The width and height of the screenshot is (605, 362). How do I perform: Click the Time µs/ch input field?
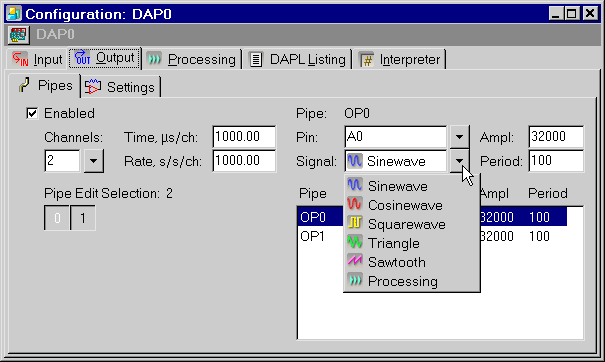[x=244, y=136]
